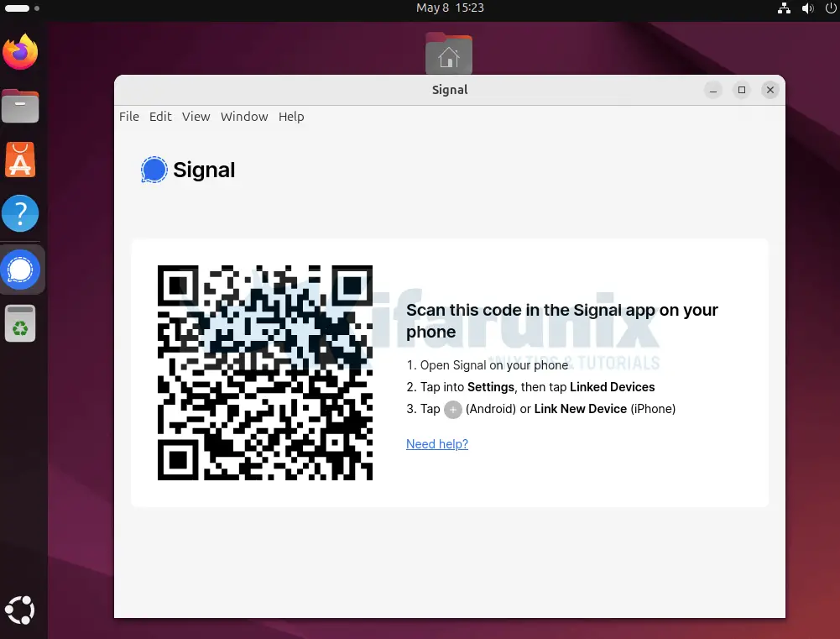This screenshot has width=840, height=639.
Task: Follow the "Need help?" link
Action: (x=436, y=444)
